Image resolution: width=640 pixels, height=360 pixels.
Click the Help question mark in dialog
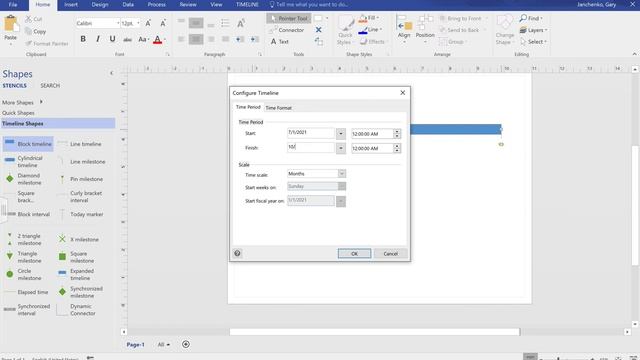pos(237,253)
